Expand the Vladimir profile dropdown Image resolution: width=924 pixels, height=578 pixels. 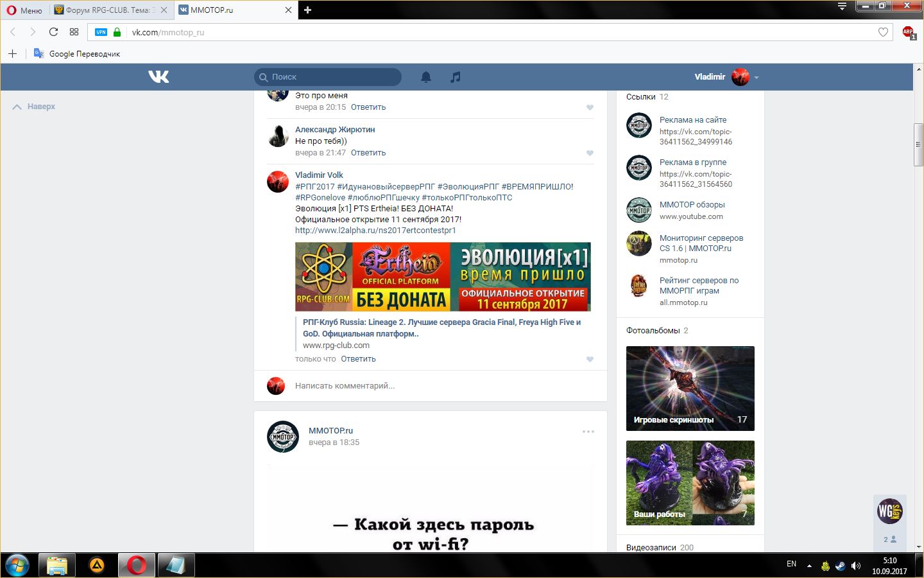point(726,77)
